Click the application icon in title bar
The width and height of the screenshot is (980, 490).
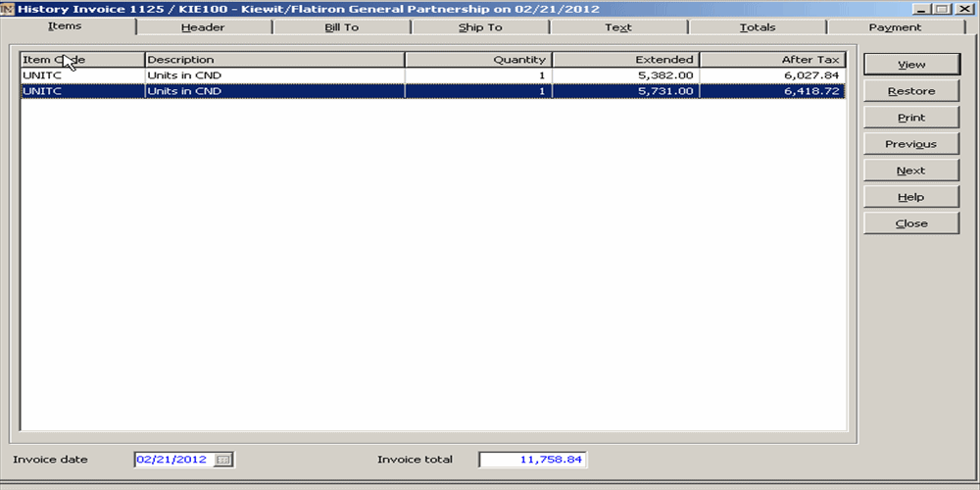(x=8, y=9)
